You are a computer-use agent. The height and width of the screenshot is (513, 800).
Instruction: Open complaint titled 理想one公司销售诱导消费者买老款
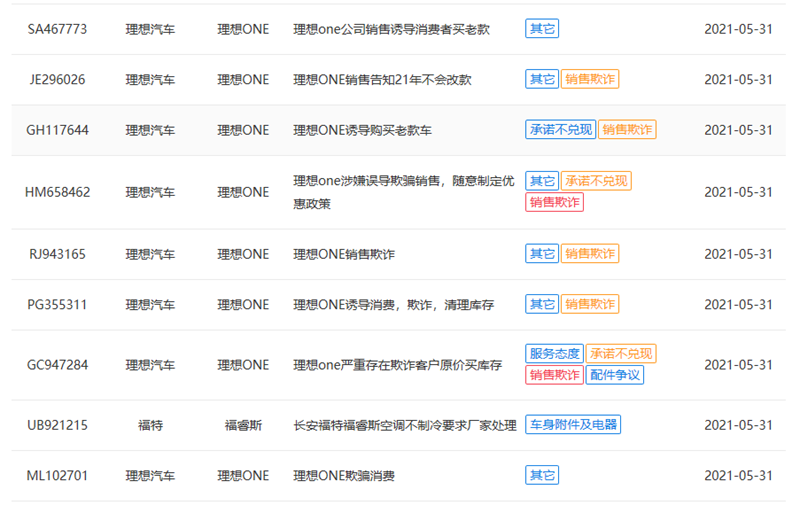[392, 29]
